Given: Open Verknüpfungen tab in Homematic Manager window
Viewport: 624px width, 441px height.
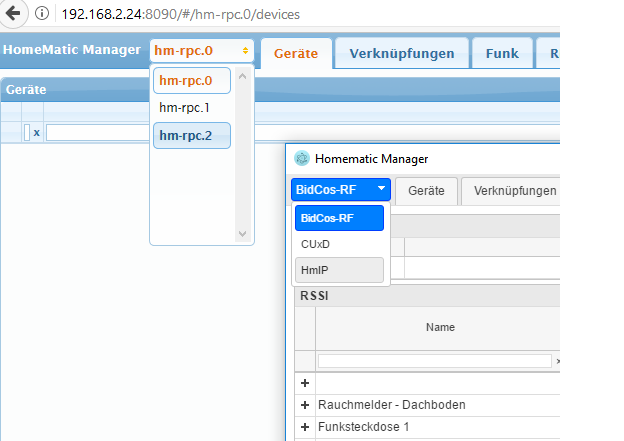Looking at the screenshot, I should click(511, 191).
